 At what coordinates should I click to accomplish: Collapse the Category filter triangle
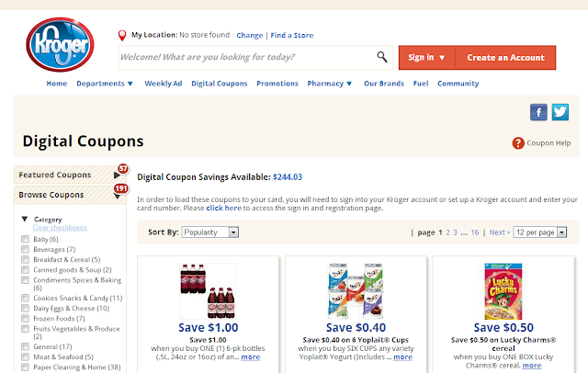click(x=25, y=219)
